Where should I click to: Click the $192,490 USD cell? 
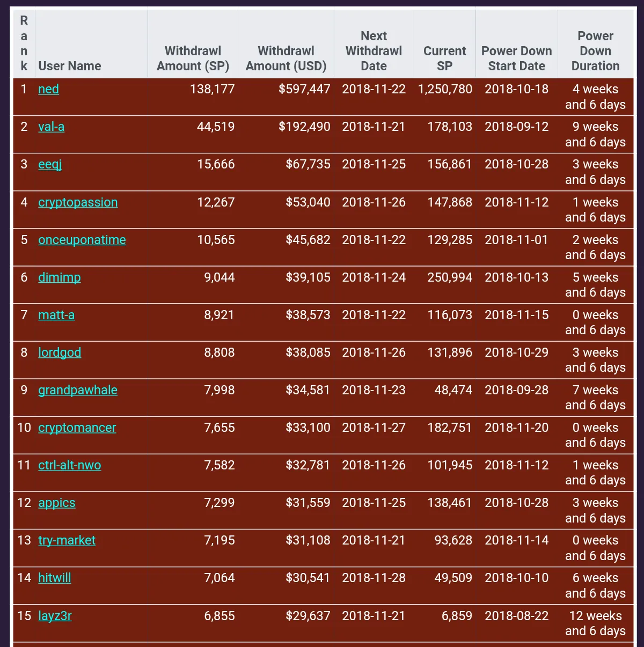(x=304, y=127)
